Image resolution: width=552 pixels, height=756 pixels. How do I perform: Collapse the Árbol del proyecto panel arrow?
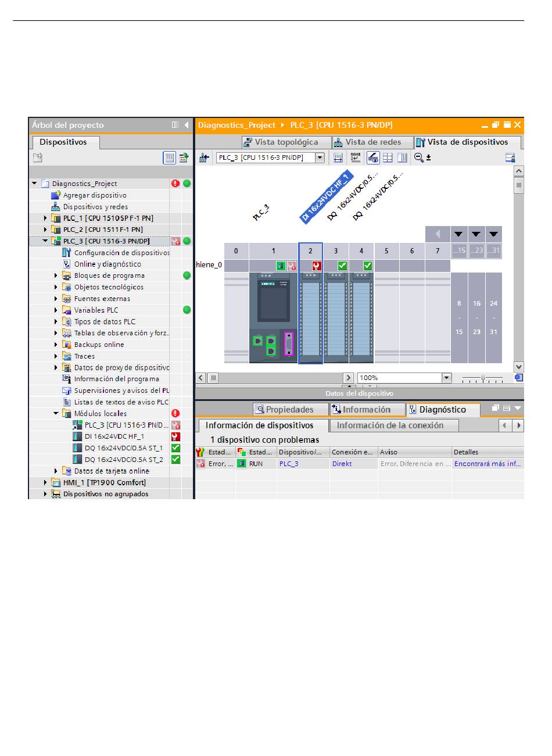(x=187, y=125)
